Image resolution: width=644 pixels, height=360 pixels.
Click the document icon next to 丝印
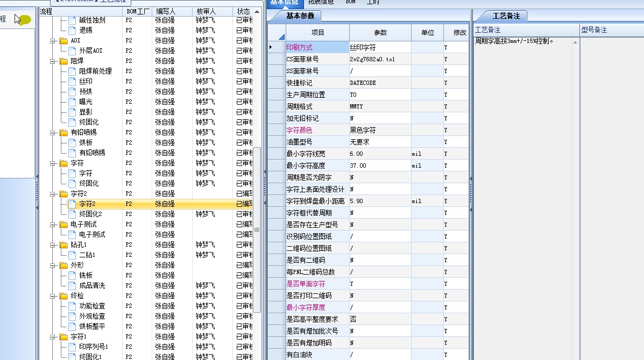(x=72, y=81)
